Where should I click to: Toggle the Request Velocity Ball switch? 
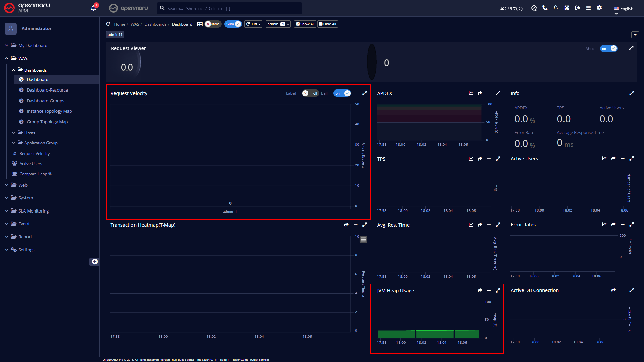point(342,93)
